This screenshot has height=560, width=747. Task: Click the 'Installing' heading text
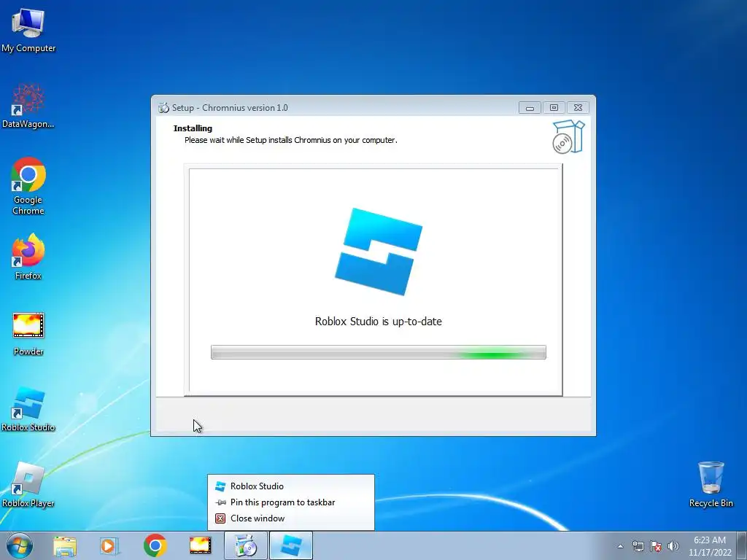pyautogui.click(x=193, y=128)
